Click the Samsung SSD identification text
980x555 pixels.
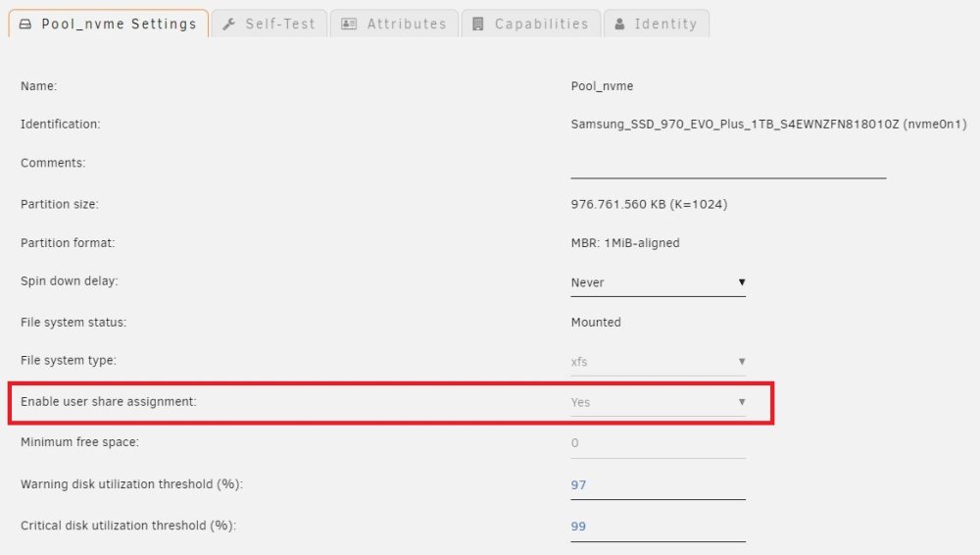coord(768,124)
